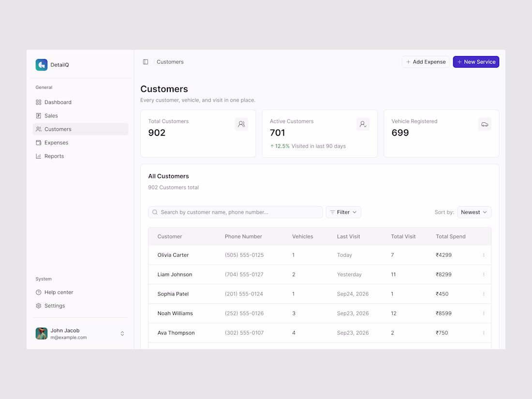Click the Customer column header
The height and width of the screenshot is (399, 532).
pyautogui.click(x=170, y=236)
